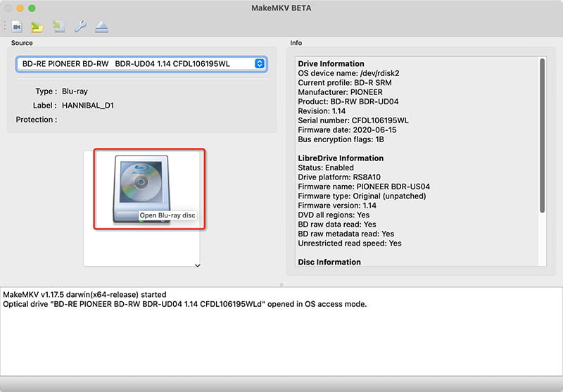Click the toolbar drag handle dots

[x=5, y=27]
